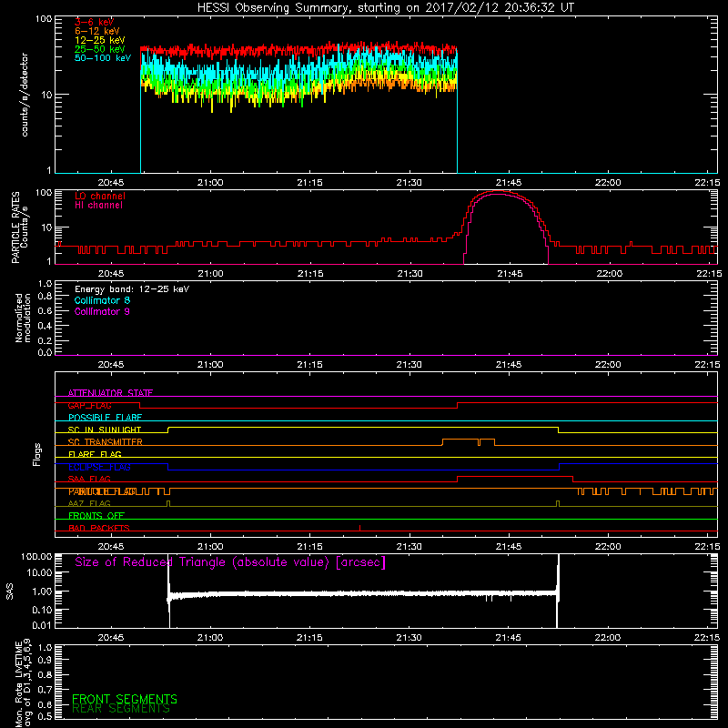Click the PARTICLE_FLAG label
The height and width of the screenshot is (728, 728).
(x=102, y=491)
